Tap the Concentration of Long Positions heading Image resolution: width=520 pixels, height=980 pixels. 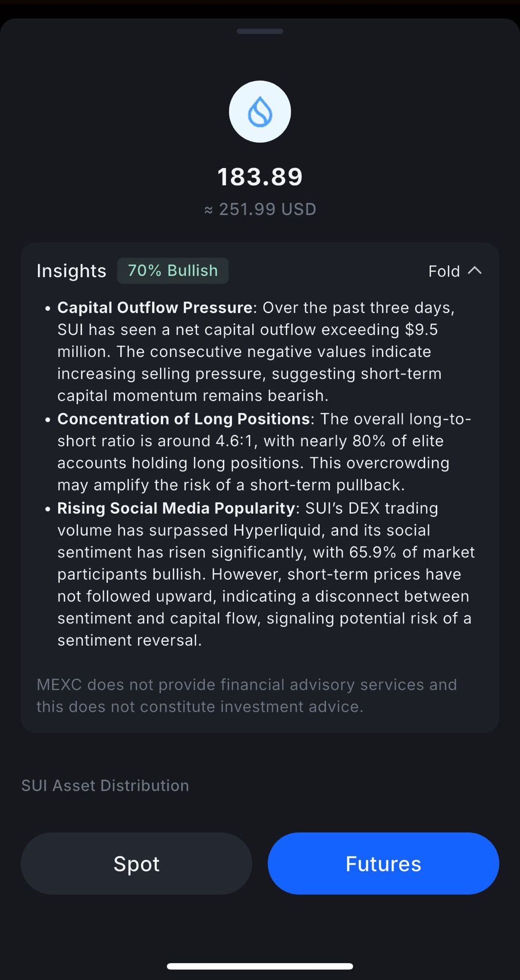183,419
